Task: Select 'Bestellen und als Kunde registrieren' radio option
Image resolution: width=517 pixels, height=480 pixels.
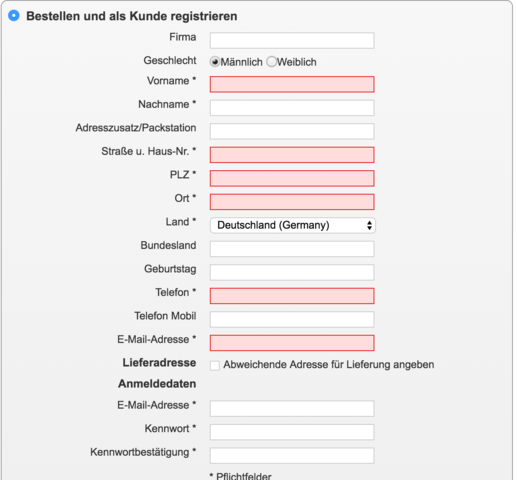Action: pos(14,16)
